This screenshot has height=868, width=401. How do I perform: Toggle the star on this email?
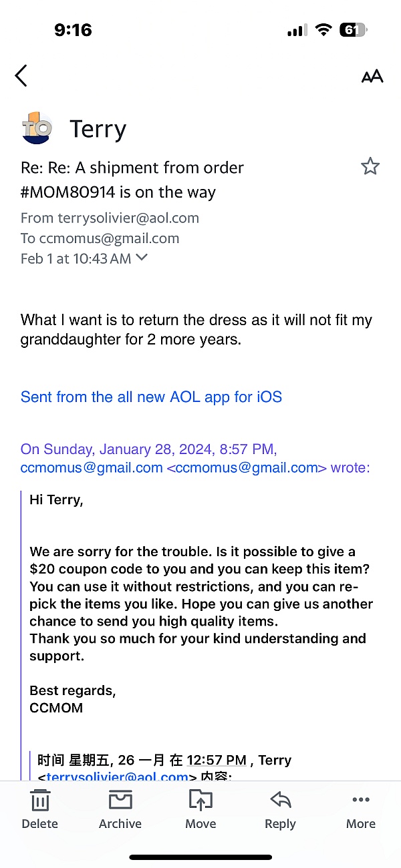370,166
